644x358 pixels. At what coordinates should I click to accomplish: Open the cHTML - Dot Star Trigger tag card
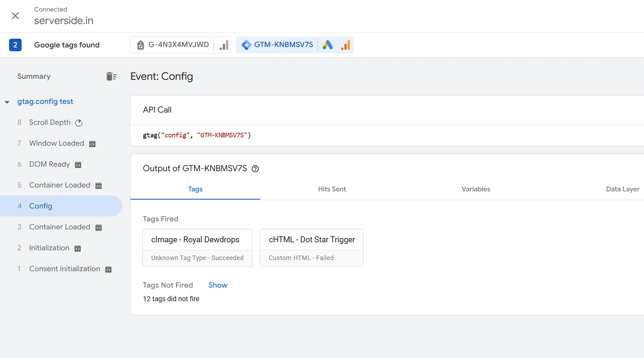(312, 248)
